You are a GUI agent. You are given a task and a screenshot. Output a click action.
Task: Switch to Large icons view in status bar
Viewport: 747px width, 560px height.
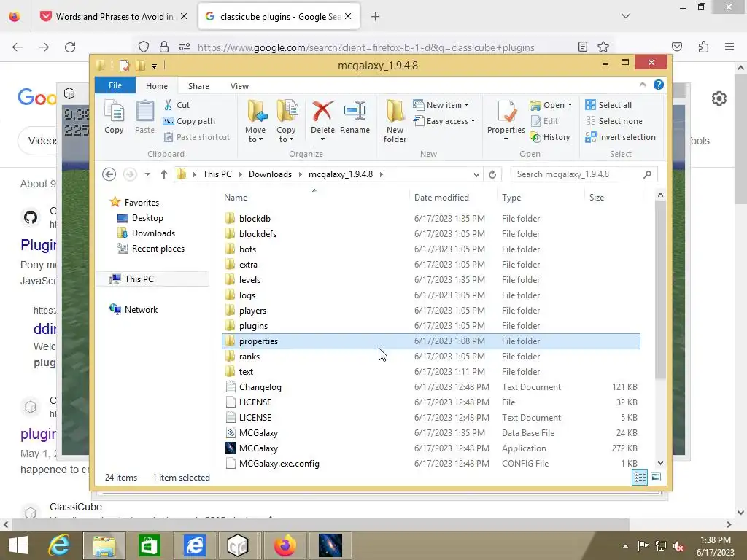(x=656, y=477)
